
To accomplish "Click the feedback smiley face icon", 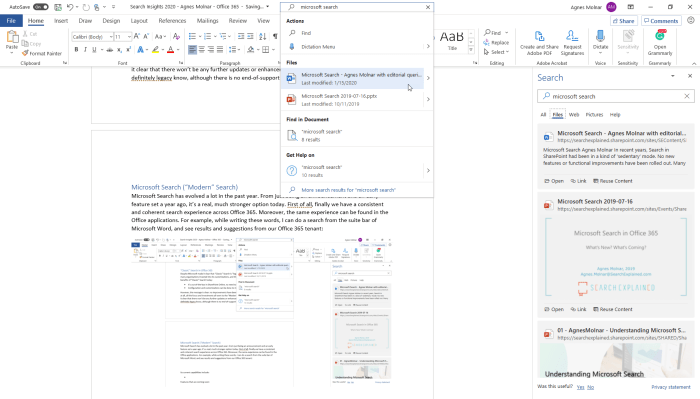I will click(691, 21).
